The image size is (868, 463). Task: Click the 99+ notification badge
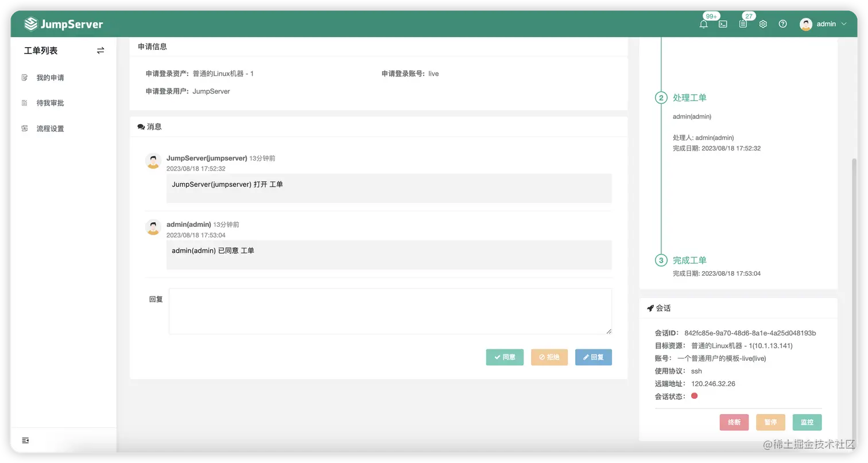coord(712,16)
